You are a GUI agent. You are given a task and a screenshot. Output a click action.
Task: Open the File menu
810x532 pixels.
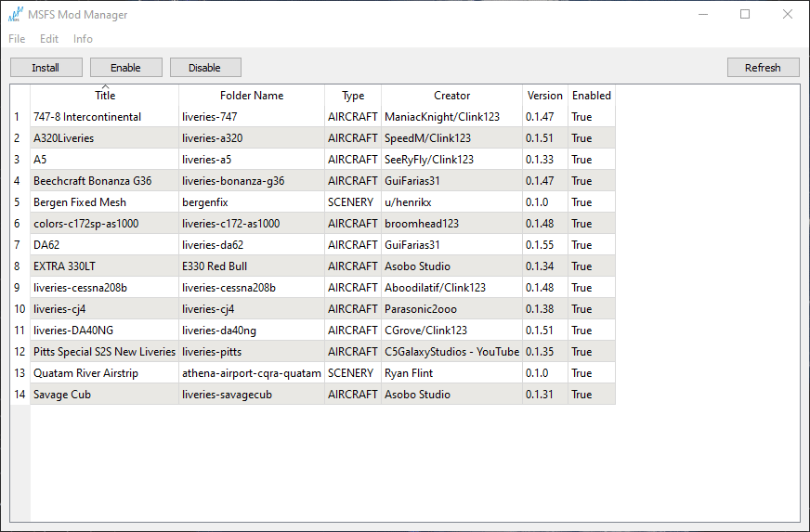tap(17, 39)
